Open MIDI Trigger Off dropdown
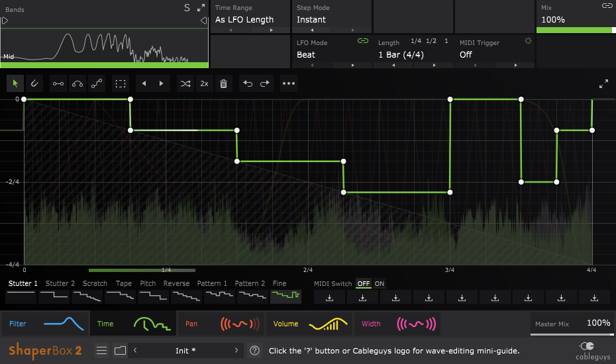The image size is (616, 364). 466,54
